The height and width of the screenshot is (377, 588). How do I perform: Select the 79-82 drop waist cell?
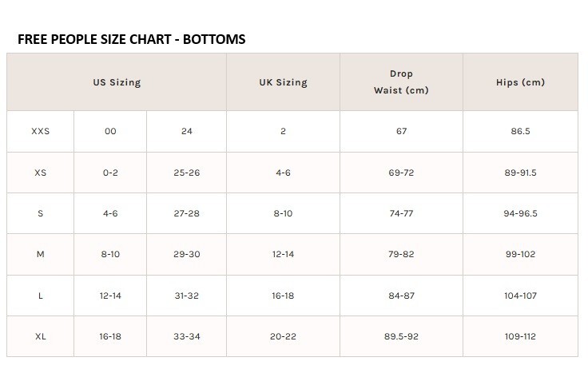coord(401,255)
